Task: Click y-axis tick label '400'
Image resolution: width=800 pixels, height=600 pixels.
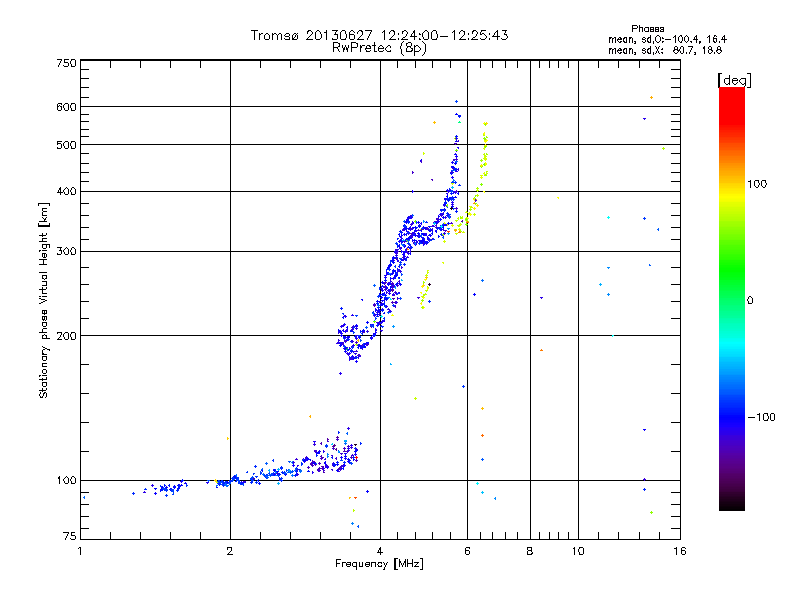Action: 66,191
